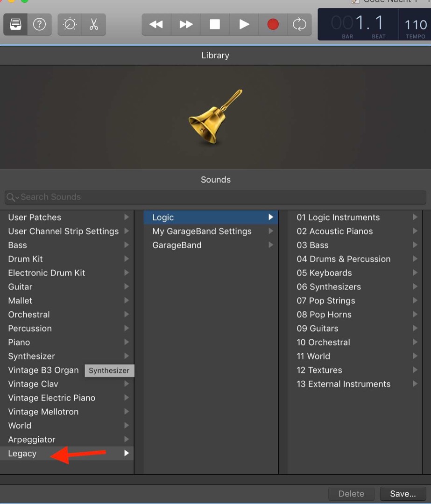Expand Legacy using its arrow

(x=127, y=453)
